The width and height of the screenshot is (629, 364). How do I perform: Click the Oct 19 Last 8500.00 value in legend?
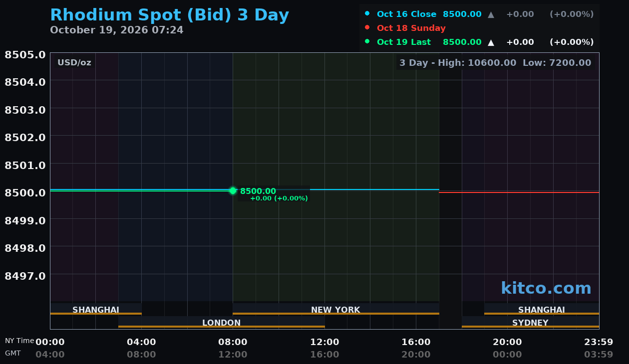click(462, 42)
